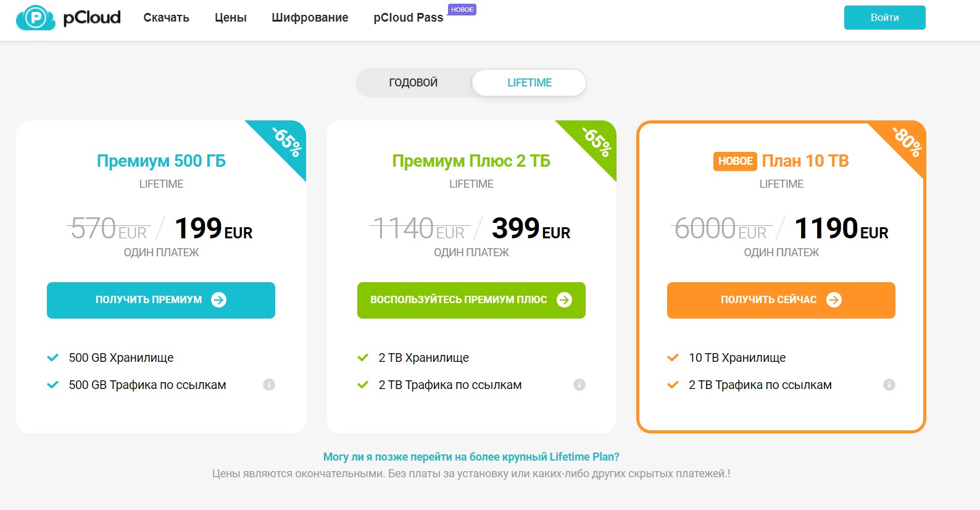Image resolution: width=980 pixels, height=510 pixels.
Task: Click the НОВОЕ badge next to pCloud Pass
Action: tap(462, 10)
